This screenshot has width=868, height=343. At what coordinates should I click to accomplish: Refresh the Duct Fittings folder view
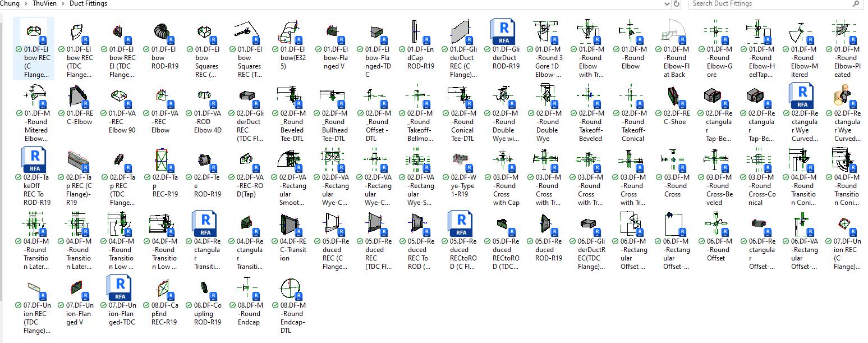pos(677,4)
